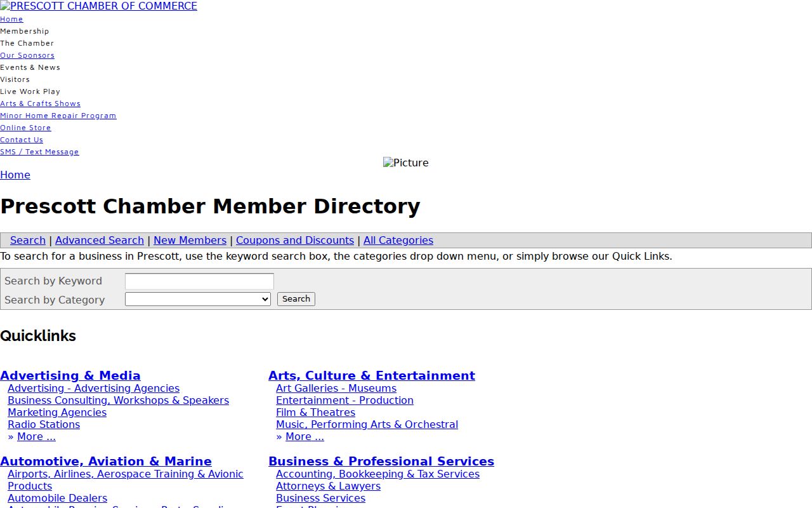Viewport: 812px width, 508px height.
Task: Select the Visitors menu item
Action: point(15,79)
